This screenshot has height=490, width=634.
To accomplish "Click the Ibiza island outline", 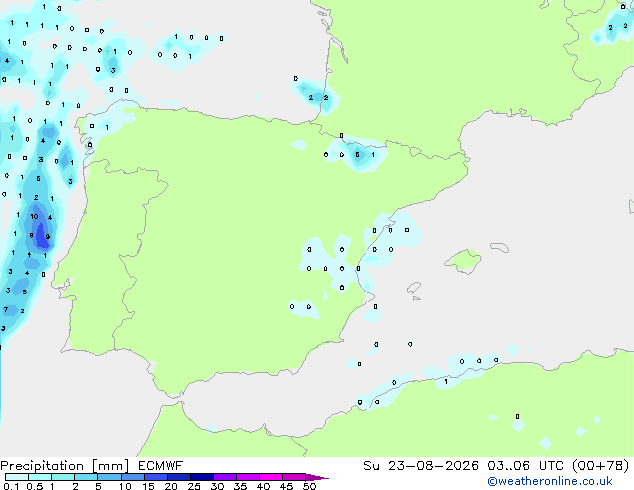I will pyautogui.click(x=414, y=288).
